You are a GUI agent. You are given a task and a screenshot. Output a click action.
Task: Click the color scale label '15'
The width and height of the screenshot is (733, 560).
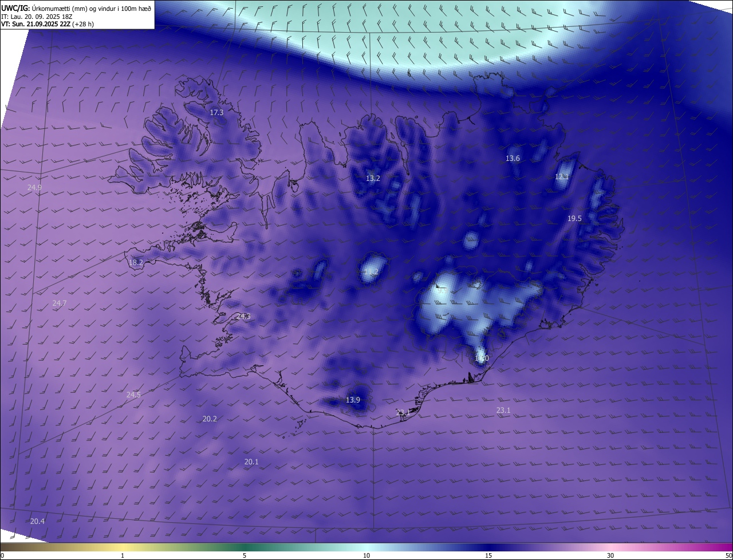[x=488, y=556]
